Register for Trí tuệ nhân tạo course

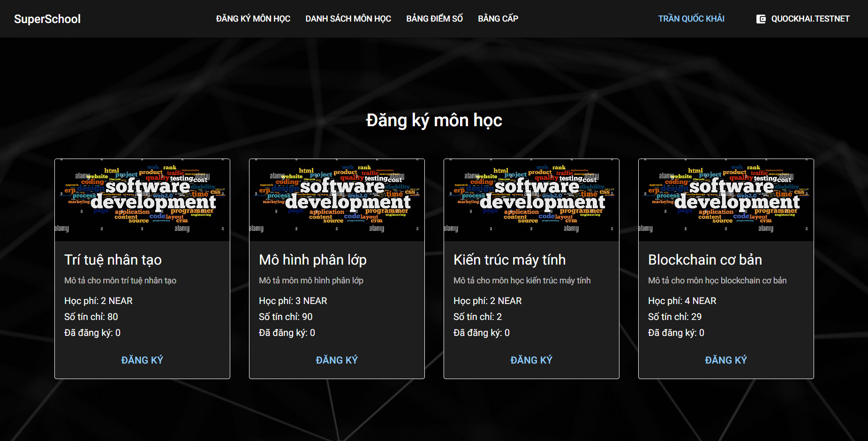coord(142,360)
